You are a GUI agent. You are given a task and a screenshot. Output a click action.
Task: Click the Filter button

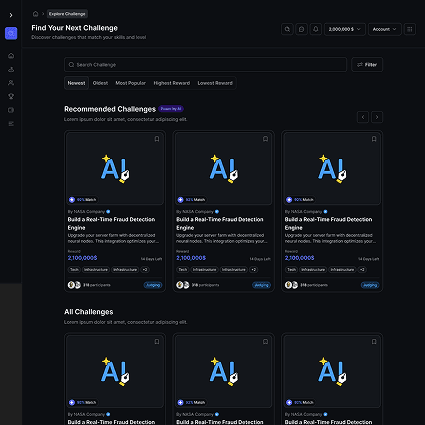click(367, 65)
